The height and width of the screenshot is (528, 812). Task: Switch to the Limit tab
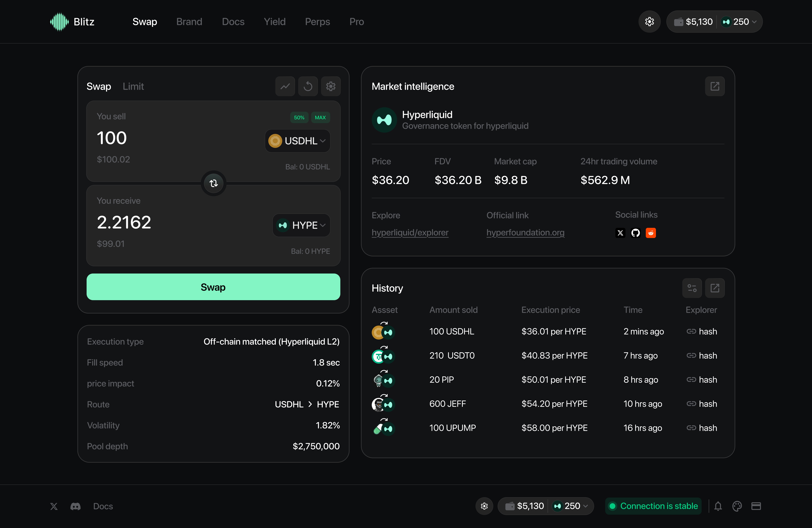click(133, 86)
